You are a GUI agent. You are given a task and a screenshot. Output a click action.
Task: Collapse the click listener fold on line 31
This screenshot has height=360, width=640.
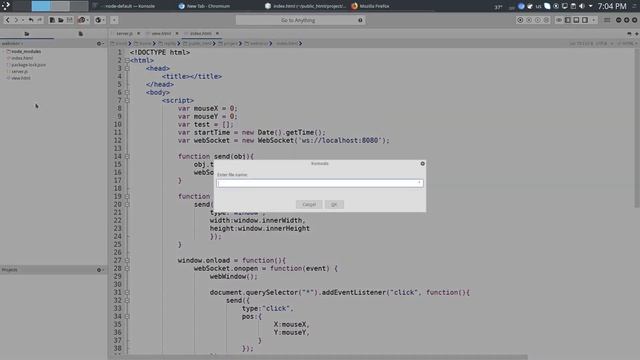(127, 292)
